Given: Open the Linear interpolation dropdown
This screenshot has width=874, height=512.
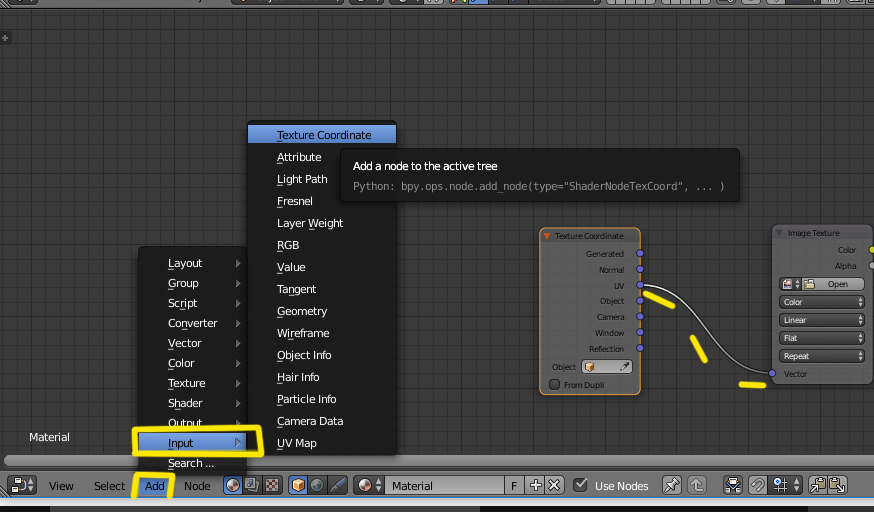Looking at the screenshot, I should (x=822, y=320).
